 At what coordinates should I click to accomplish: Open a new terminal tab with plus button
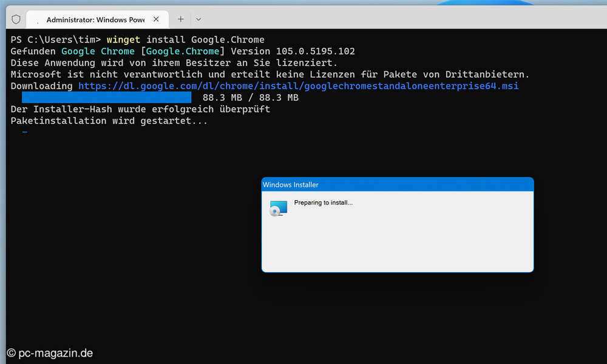pyautogui.click(x=180, y=19)
